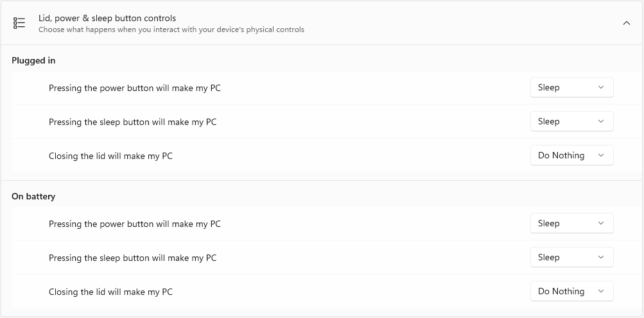Click chevron arrow in plugged-in power button dropdown
Viewport: 644px width, 318px height.
pyautogui.click(x=601, y=87)
